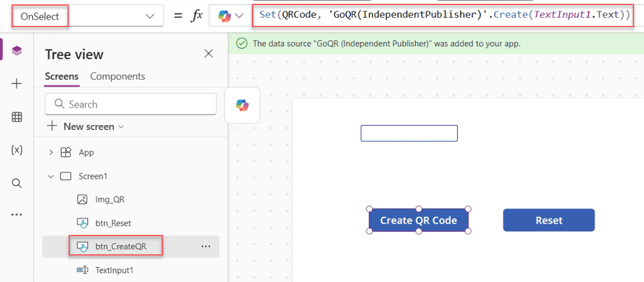Viewport: 644px width, 282px height.
Task: Select TextInput1 in the tree
Action: [114, 270]
